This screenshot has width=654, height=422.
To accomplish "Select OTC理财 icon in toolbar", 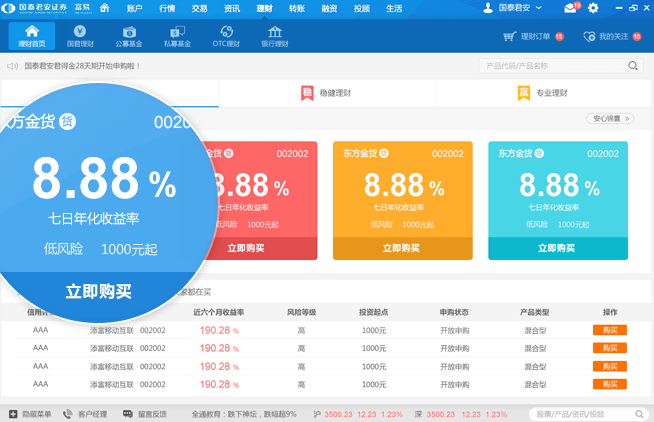I will coord(227,37).
